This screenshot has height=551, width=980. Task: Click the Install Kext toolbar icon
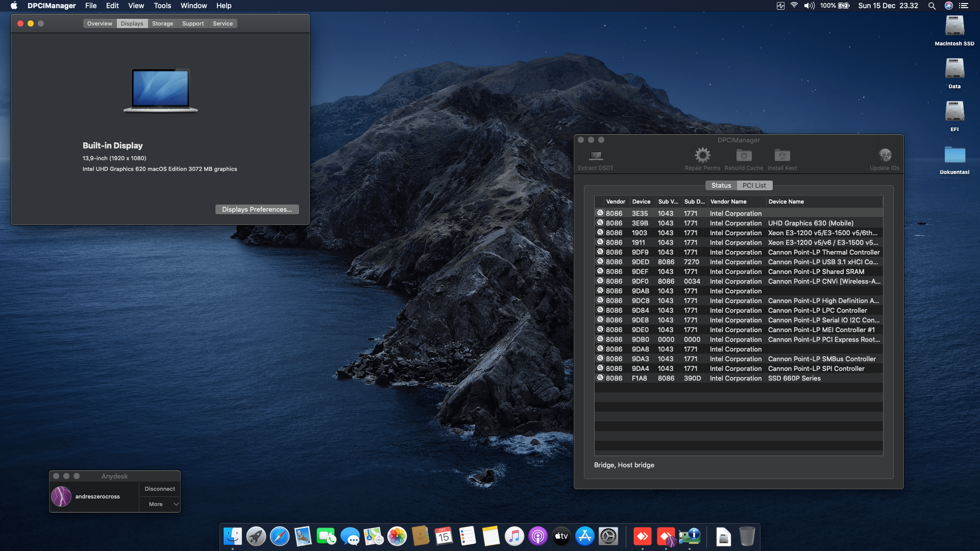click(x=782, y=155)
